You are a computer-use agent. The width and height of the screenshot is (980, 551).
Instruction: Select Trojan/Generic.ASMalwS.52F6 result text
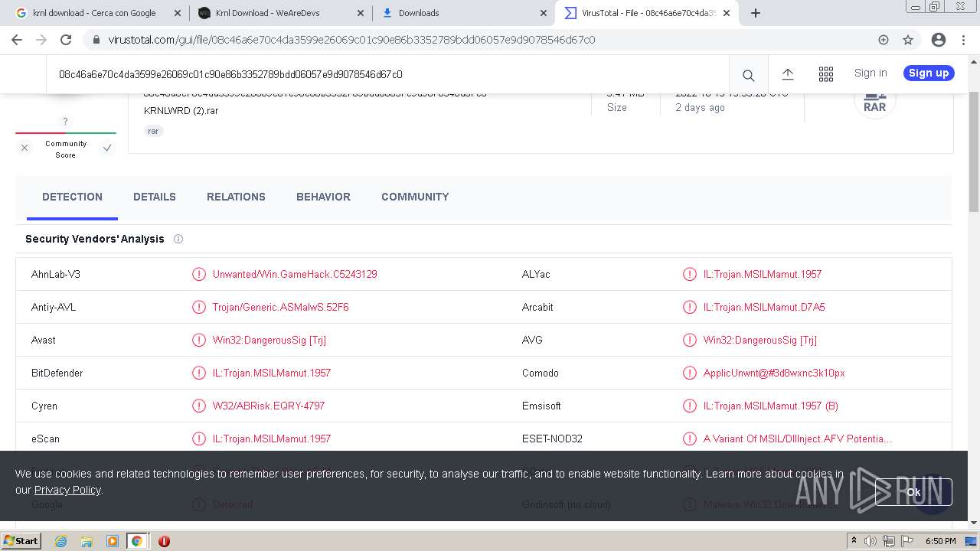point(281,307)
